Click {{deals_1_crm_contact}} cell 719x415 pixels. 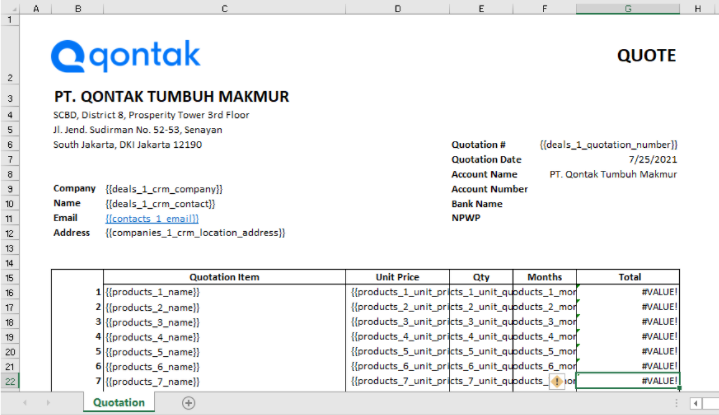160,204
